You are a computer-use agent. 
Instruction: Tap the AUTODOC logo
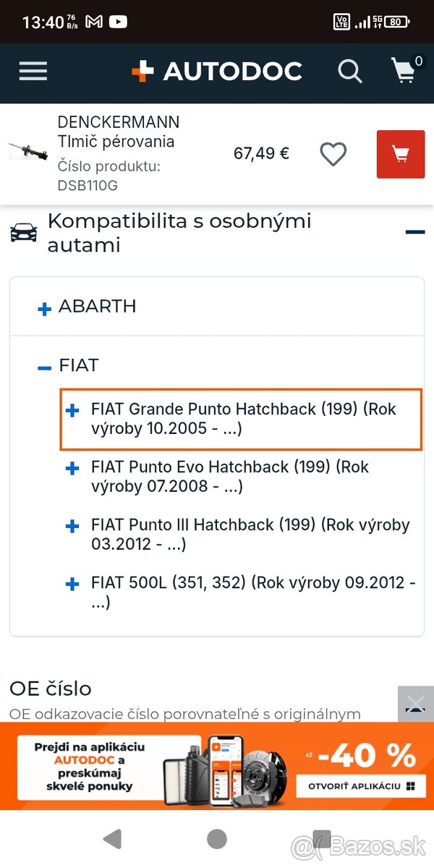point(216,71)
